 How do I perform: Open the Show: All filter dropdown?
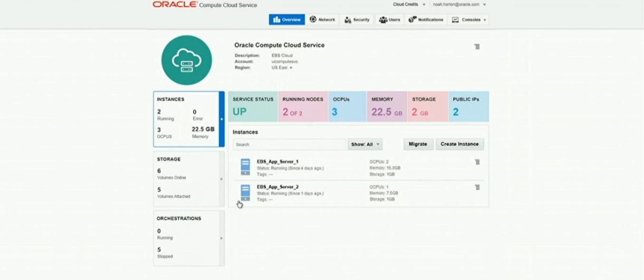point(365,144)
